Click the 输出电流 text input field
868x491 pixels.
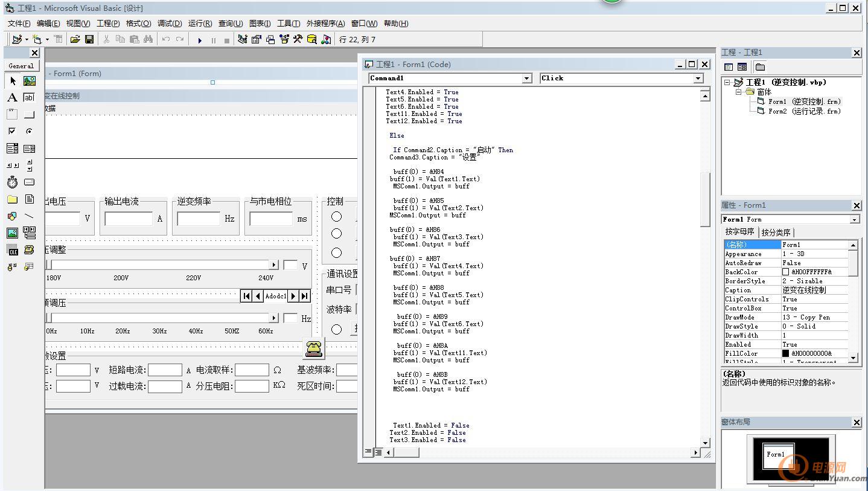129,219
